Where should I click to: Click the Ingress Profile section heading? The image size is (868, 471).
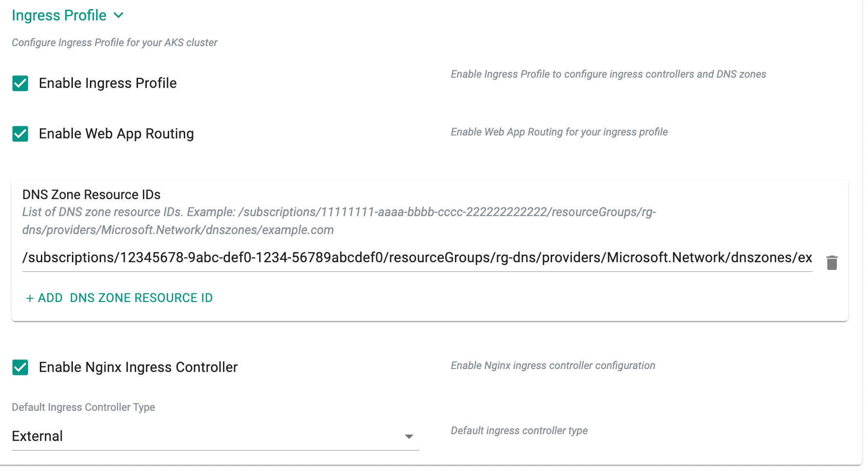point(59,16)
